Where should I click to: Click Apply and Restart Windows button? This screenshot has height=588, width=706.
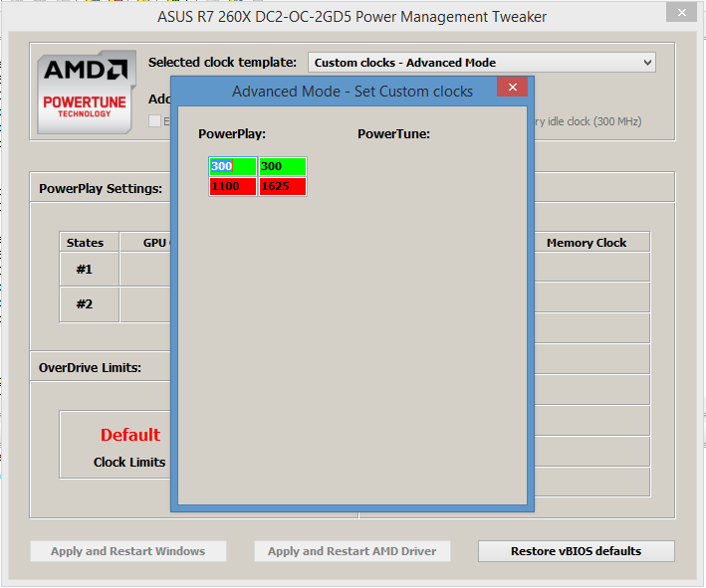tap(127, 551)
